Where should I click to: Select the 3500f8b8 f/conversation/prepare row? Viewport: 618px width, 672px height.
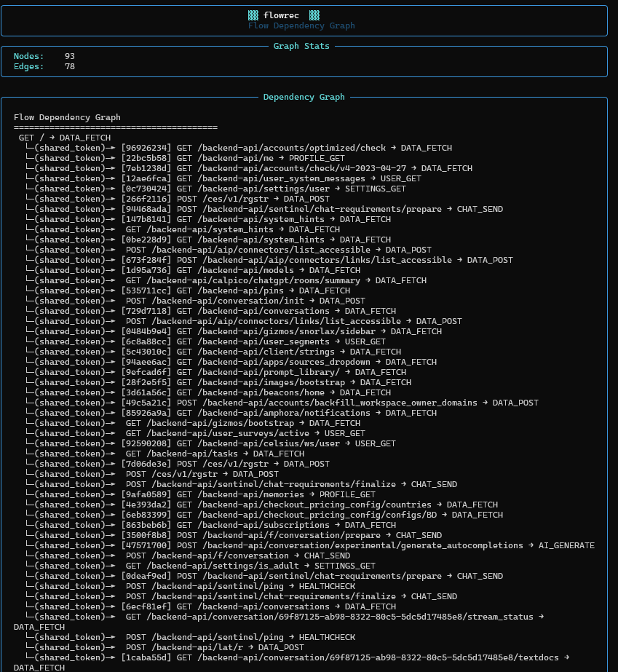point(234,536)
